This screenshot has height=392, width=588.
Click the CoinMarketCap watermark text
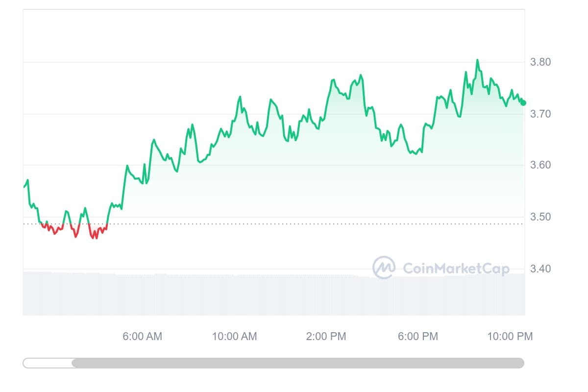(x=456, y=269)
